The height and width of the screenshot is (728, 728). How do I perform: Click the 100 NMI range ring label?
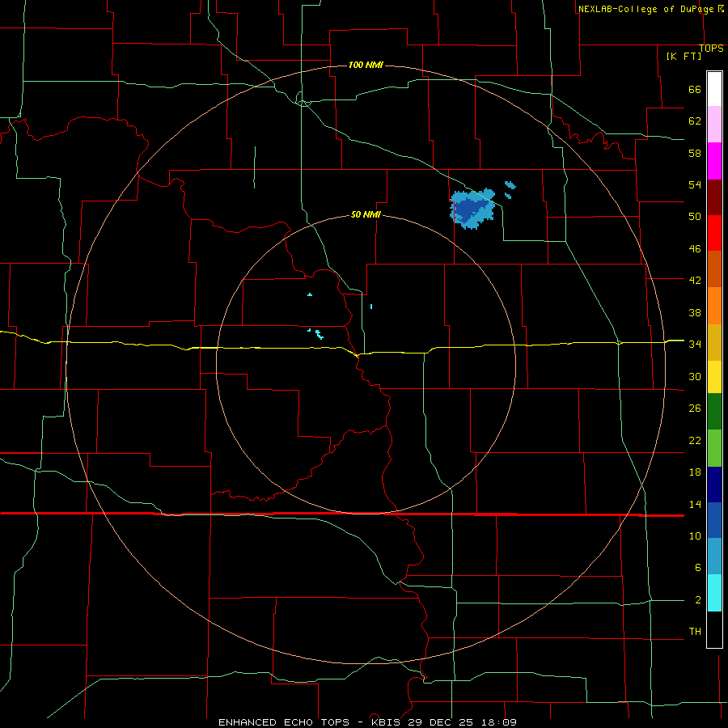366,65
